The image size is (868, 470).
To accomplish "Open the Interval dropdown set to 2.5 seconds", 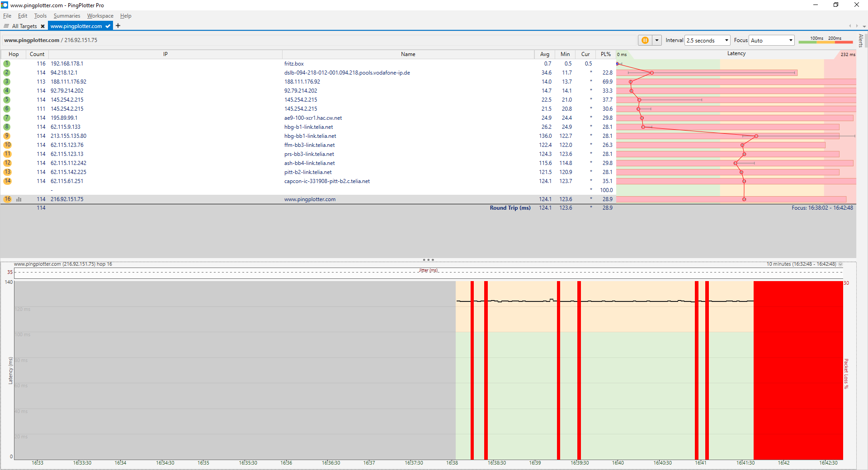I will click(x=708, y=40).
